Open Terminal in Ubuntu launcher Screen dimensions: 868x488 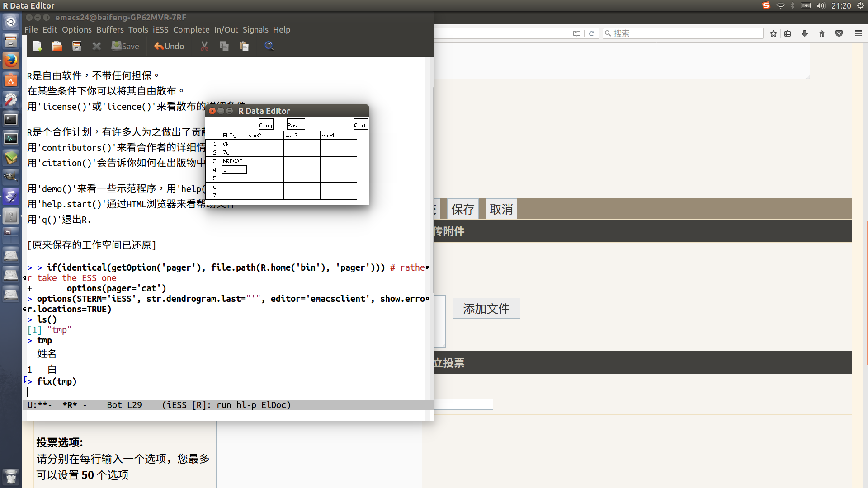pyautogui.click(x=11, y=119)
